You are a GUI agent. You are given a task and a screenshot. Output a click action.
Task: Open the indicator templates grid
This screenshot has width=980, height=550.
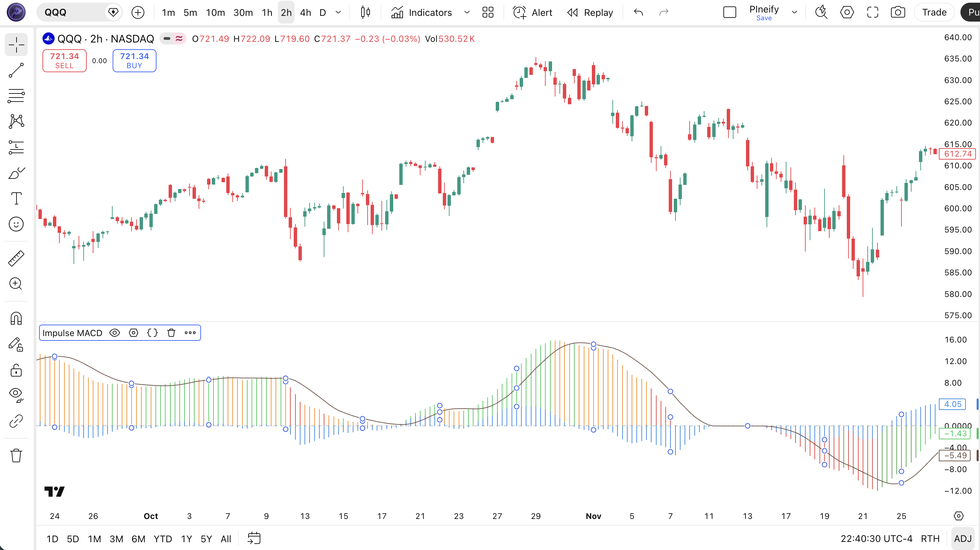pyautogui.click(x=488, y=12)
